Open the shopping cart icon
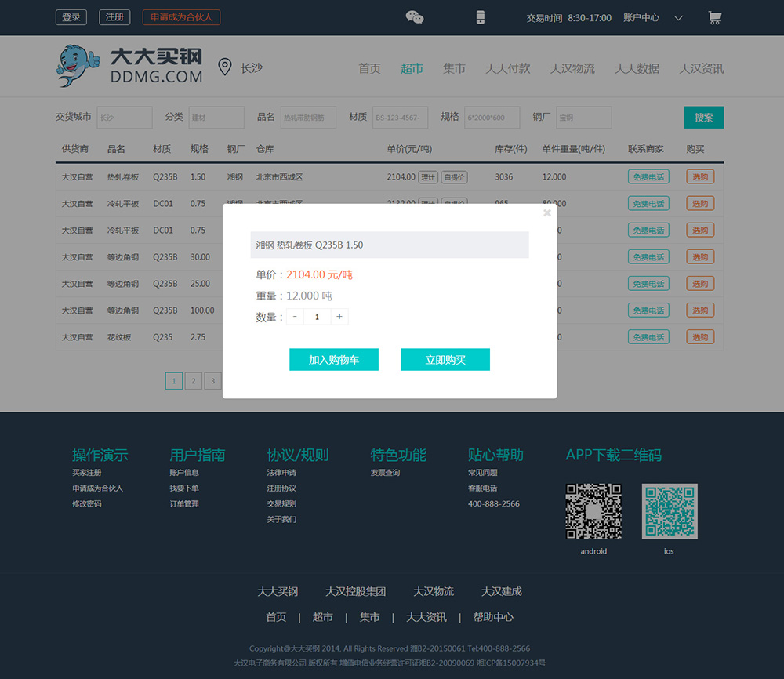 click(x=714, y=16)
